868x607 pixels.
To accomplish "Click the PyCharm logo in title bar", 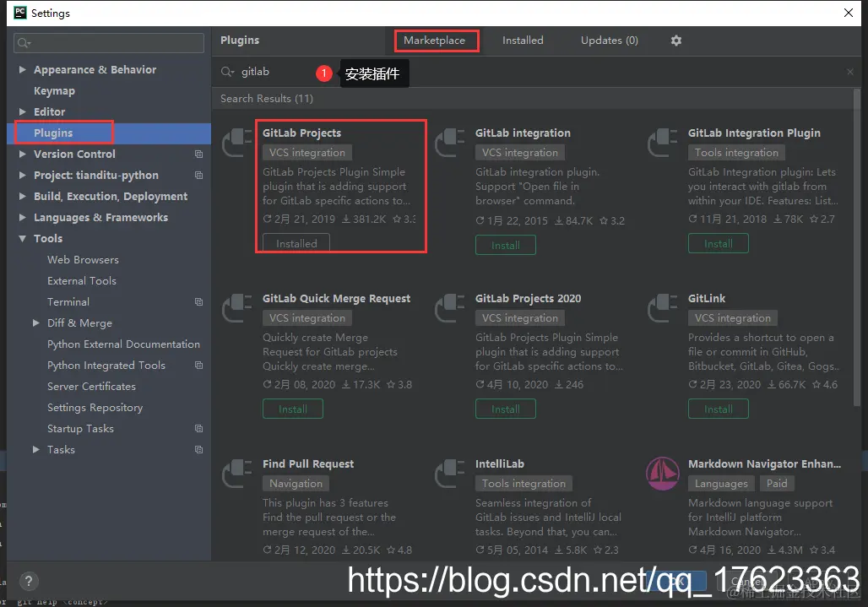I will coord(20,12).
